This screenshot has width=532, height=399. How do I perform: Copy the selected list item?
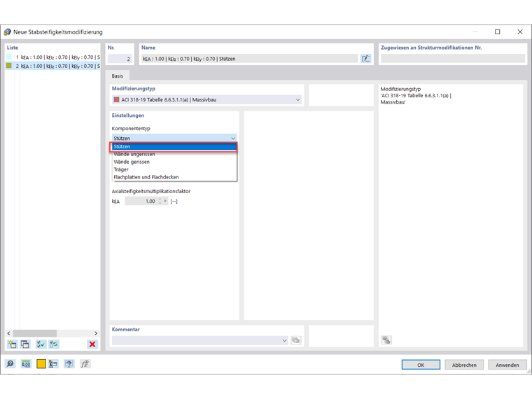pyautogui.click(x=25, y=344)
